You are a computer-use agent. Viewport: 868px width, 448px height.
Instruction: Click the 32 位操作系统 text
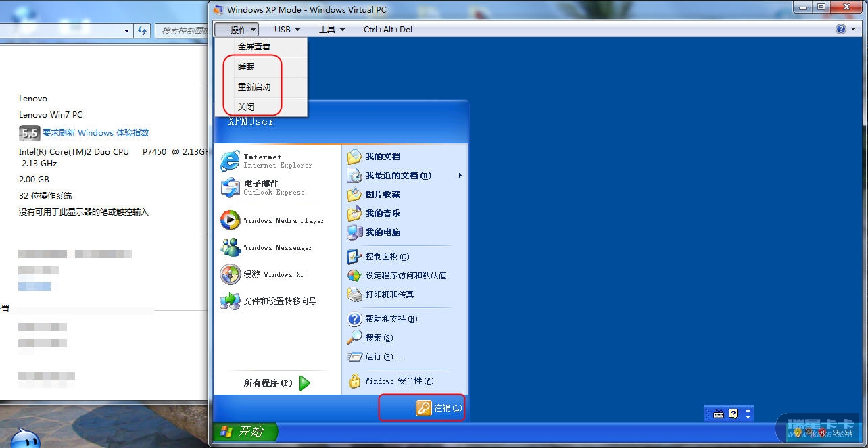(x=45, y=196)
